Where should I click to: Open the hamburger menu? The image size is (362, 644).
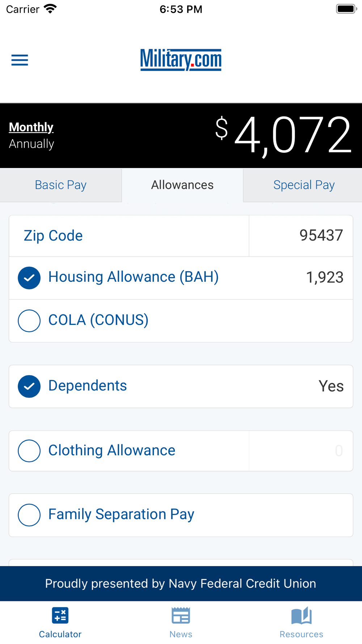[x=20, y=60]
